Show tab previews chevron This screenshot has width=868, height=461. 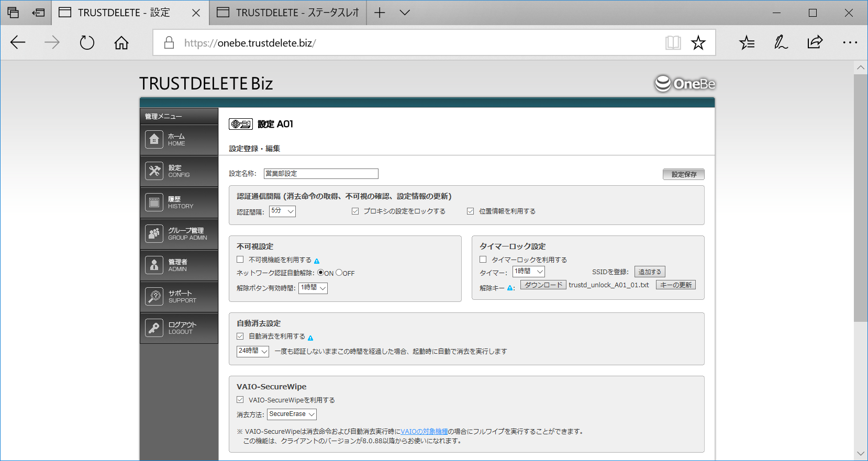pos(405,13)
